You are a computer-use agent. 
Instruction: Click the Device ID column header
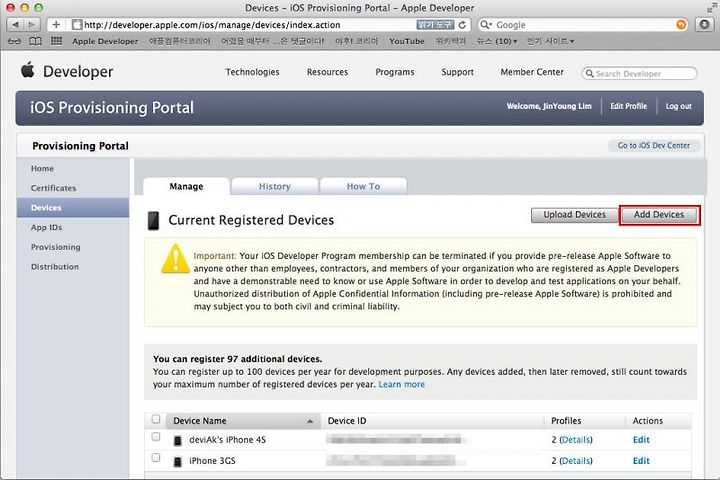347,421
